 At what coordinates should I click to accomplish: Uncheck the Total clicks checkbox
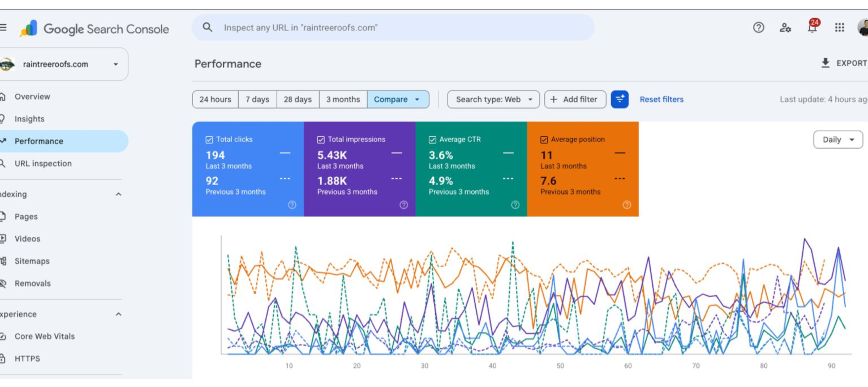click(x=209, y=140)
